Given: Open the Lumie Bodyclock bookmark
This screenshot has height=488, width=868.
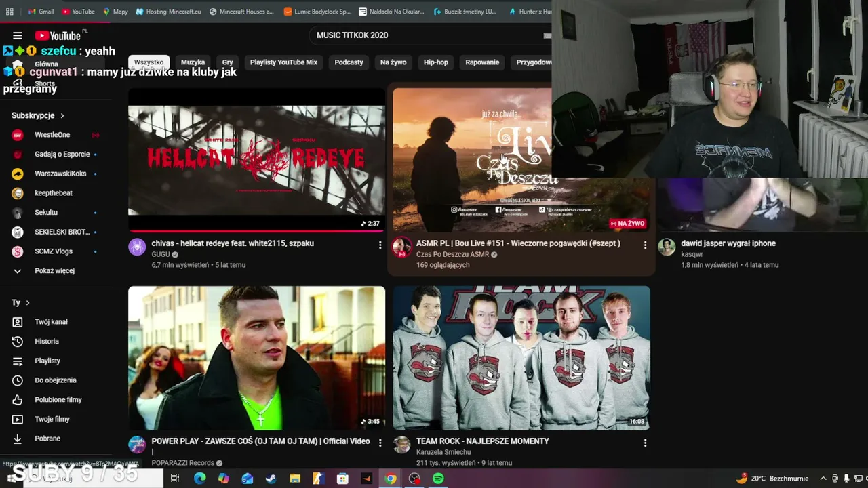Looking at the screenshot, I should (x=317, y=12).
